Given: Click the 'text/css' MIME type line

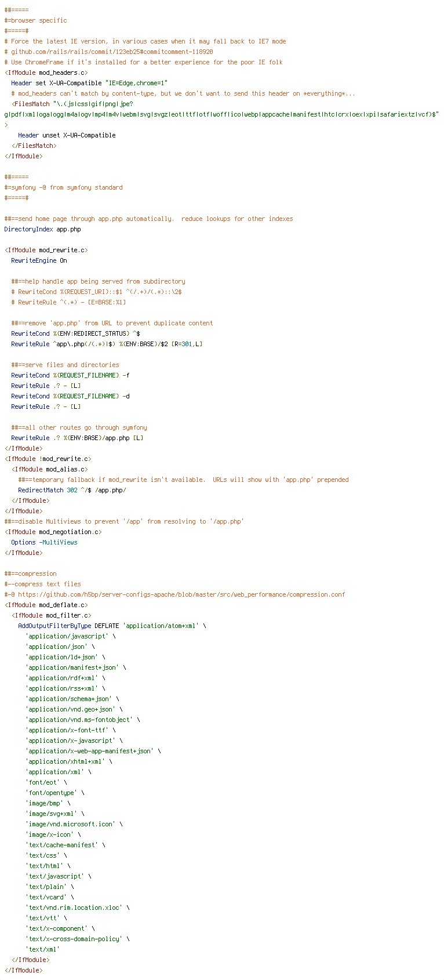Looking at the screenshot, I should 42,855.
